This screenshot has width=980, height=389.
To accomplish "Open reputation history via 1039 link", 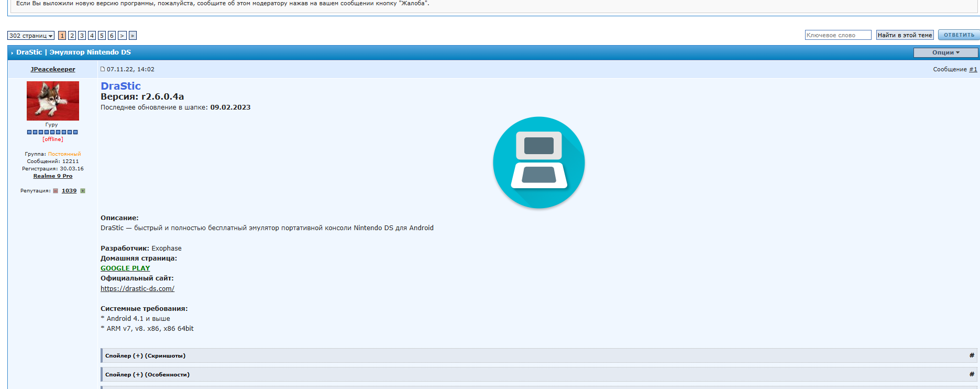I will click(69, 191).
